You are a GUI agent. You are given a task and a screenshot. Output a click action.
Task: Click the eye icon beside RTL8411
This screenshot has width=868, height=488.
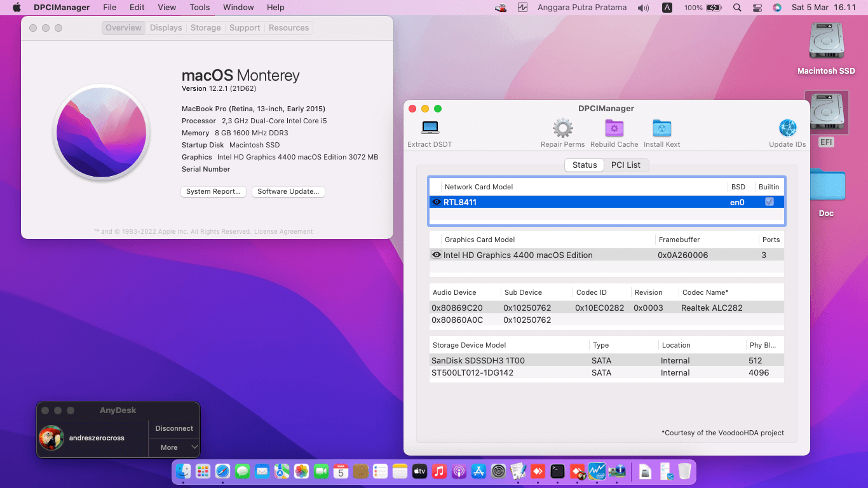[437, 202]
